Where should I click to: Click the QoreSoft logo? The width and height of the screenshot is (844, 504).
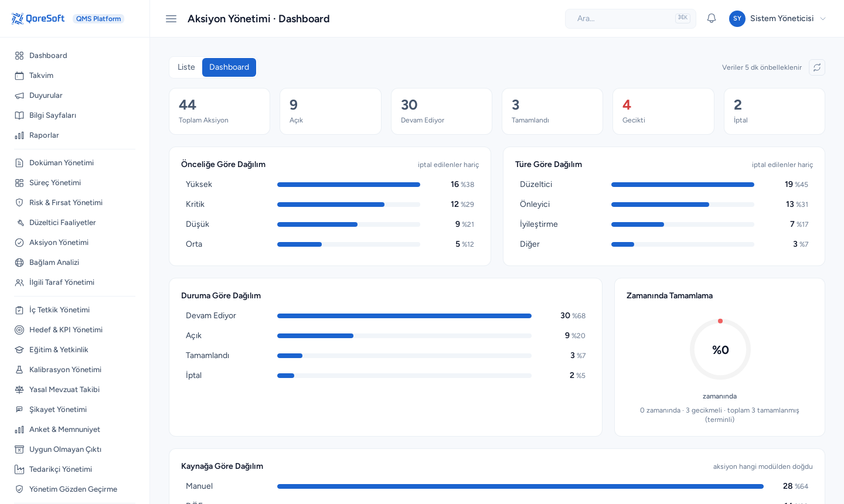tap(38, 19)
